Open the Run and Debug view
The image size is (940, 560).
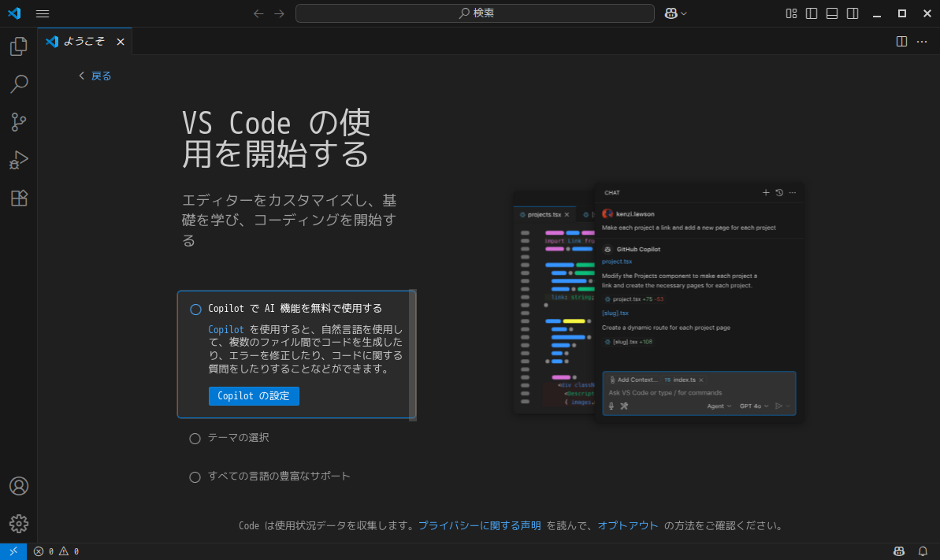point(18,160)
